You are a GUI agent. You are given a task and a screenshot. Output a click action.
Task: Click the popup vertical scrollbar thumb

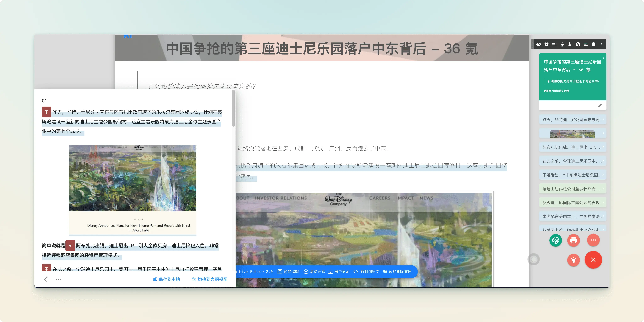coord(233,108)
